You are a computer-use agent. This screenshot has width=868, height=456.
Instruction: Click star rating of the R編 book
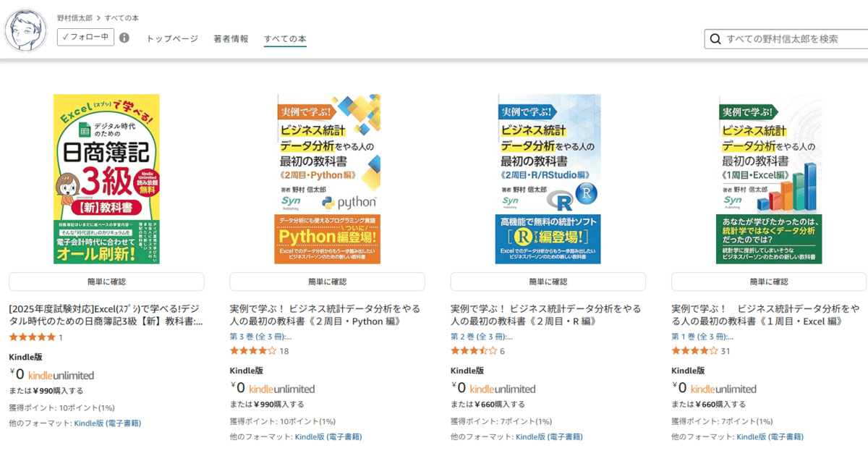[x=474, y=351]
